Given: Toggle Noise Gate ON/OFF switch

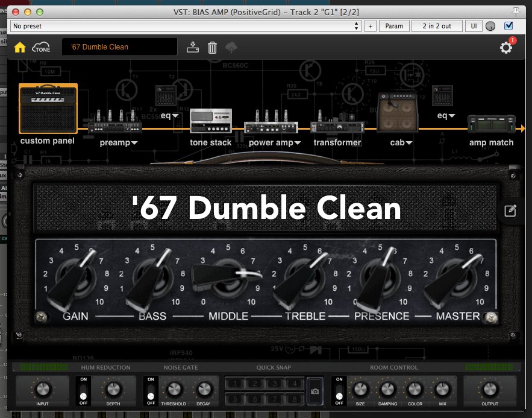Looking at the screenshot, I should [151, 391].
